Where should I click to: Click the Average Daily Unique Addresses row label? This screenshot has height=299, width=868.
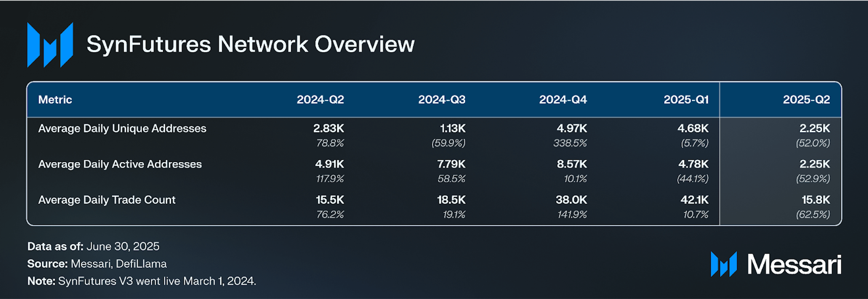coord(122,129)
